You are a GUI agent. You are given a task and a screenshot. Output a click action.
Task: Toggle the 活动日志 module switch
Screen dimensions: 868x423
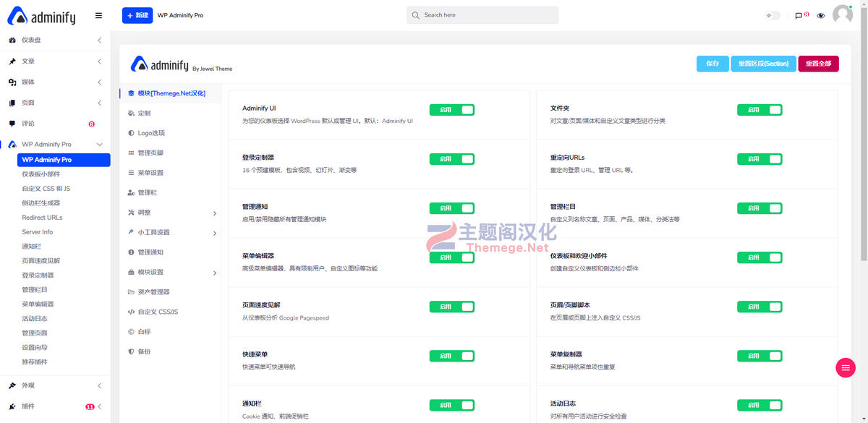759,405
